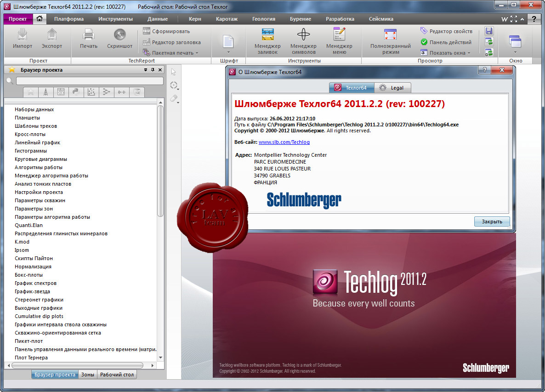The image size is (545, 392).
Task: Click the dashed circle target tool
Action: click(173, 85)
